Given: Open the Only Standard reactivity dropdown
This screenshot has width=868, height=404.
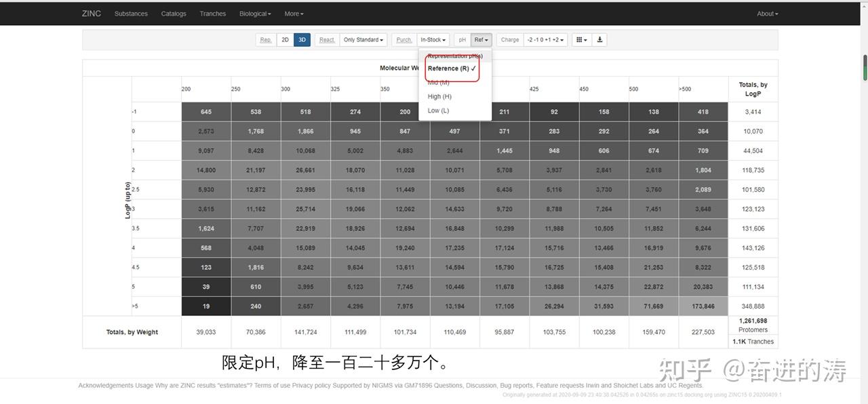Looking at the screenshot, I should tap(363, 39).
